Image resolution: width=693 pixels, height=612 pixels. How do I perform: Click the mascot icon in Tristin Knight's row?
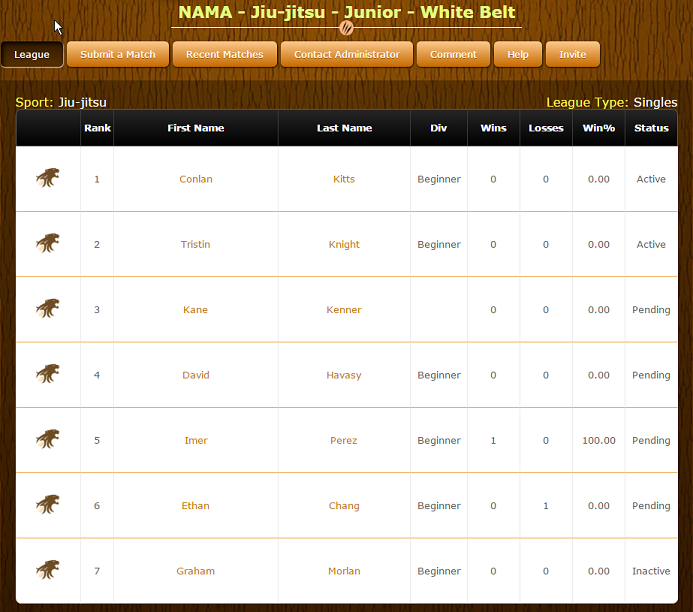coord(47,244)
